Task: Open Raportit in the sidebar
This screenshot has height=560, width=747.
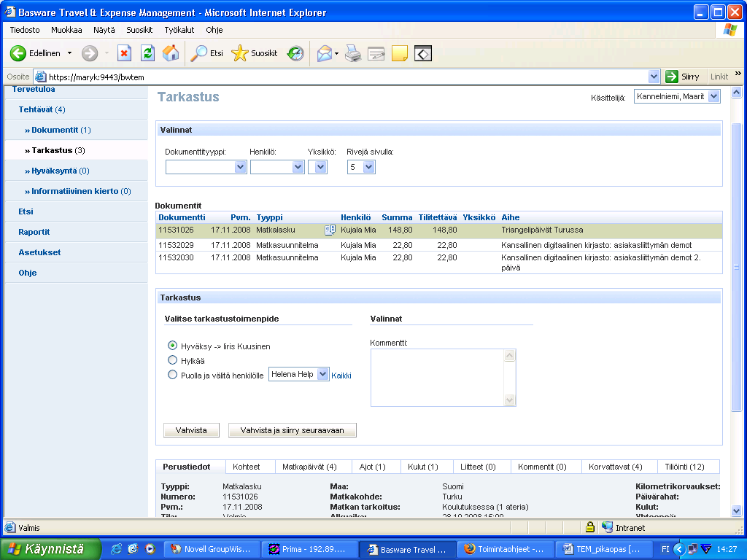Action: [x=34, y=232]
